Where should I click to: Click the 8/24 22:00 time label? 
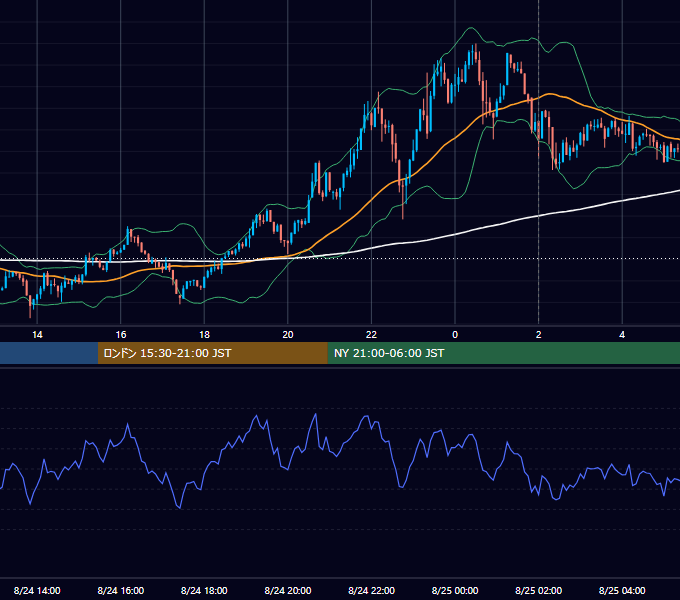point(371,590)
